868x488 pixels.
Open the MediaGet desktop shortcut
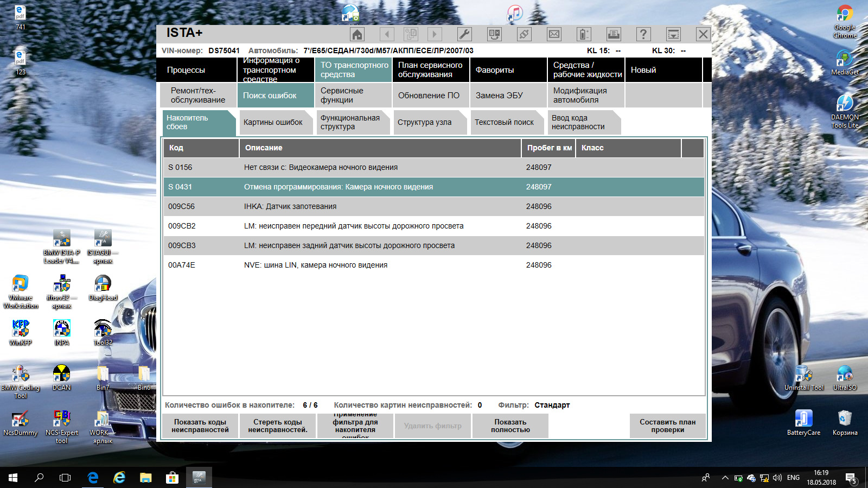click(845, 62)
